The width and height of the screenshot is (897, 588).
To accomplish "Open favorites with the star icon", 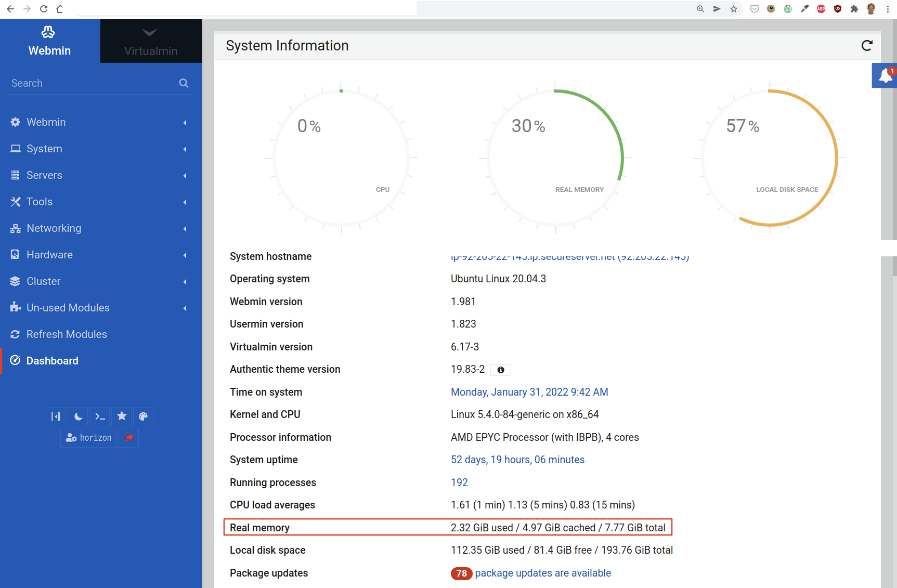I will tap(122, 416).
